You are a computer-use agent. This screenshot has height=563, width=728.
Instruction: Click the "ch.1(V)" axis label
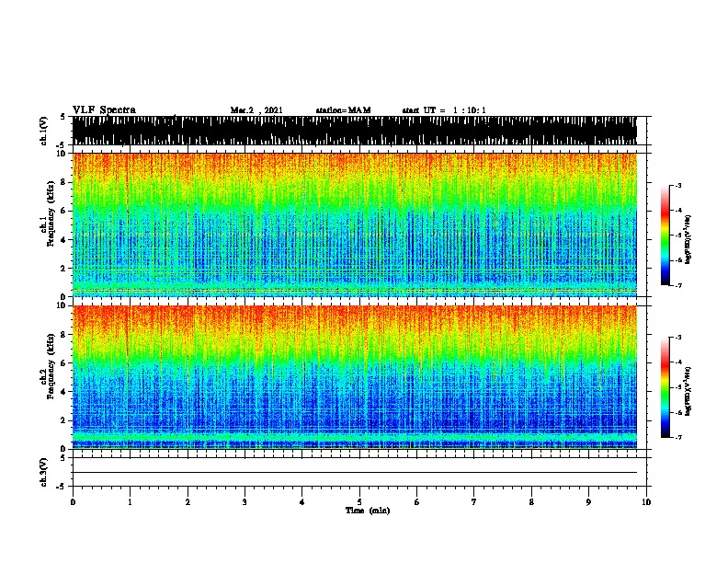pyautogui.click(x=43, y=131)
